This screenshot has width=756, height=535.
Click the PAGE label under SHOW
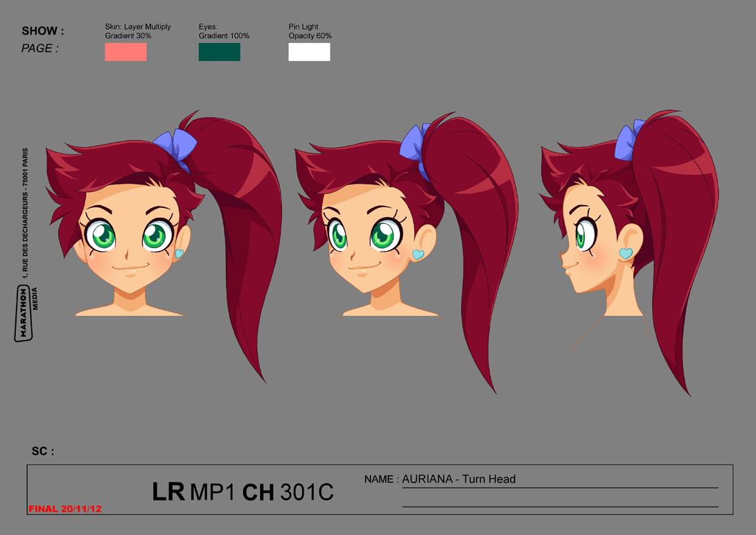pos(40,49)
